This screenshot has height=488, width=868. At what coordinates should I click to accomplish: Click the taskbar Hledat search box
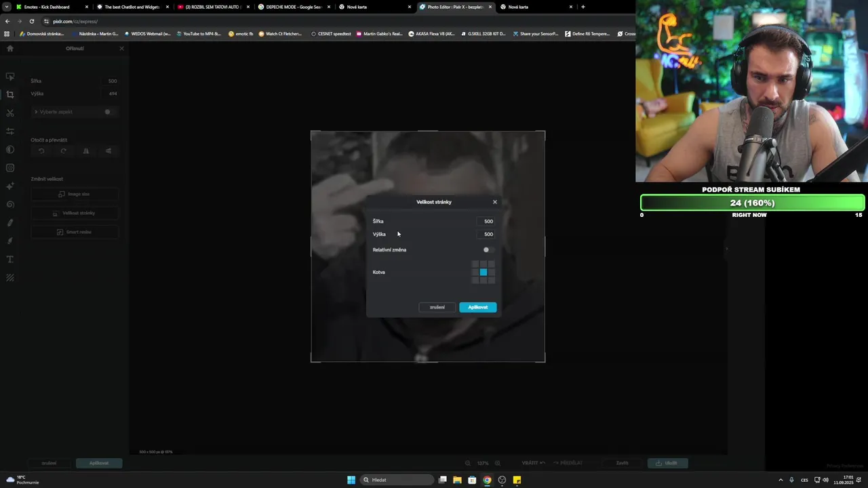397,480
